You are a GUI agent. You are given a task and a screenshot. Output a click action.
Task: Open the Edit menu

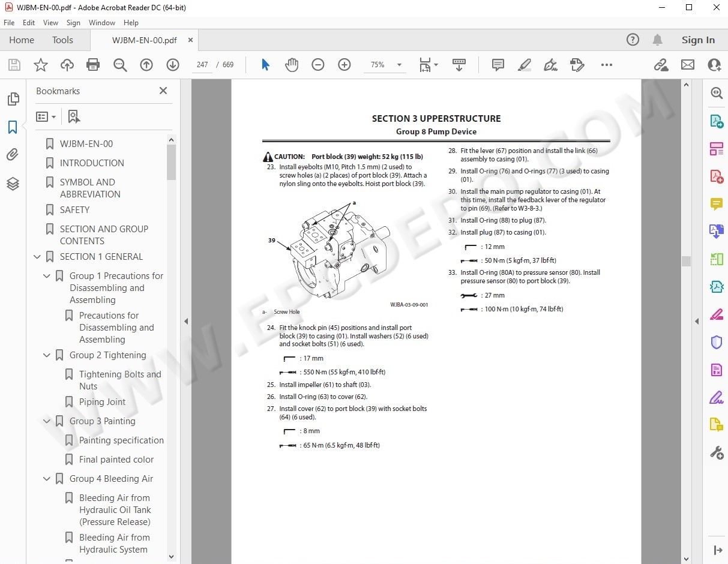(x=29, y=23)
